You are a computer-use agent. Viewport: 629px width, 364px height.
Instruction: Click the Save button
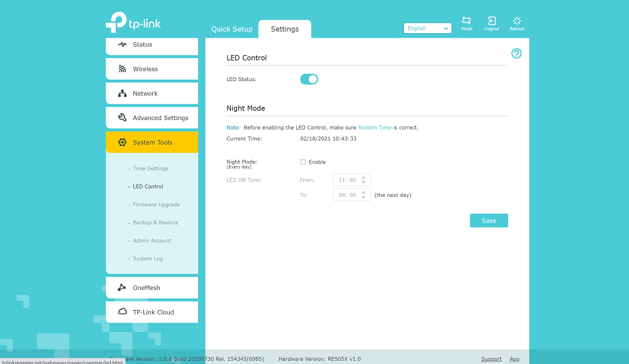(x=489, y=221)
